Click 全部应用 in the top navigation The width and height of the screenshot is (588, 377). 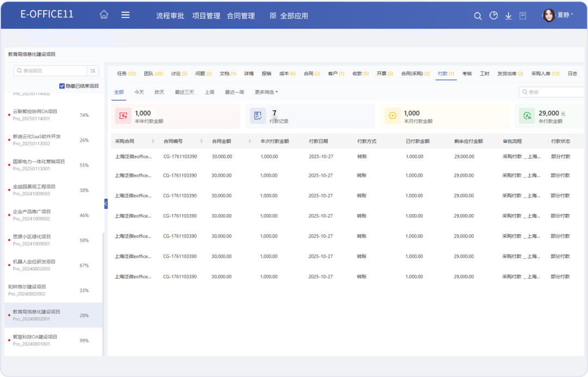pyautogui.click(x=289, y=16)
